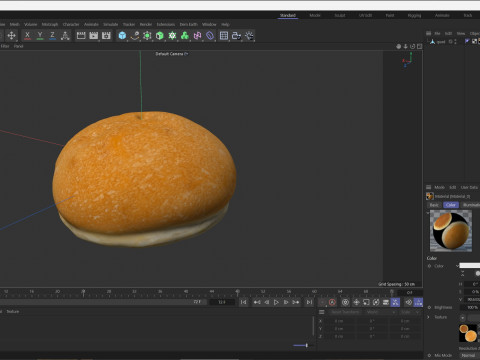This screenshot has width=480, height=360.
Task: Click the Floor grid icon
Action: [x=224, y=36]
